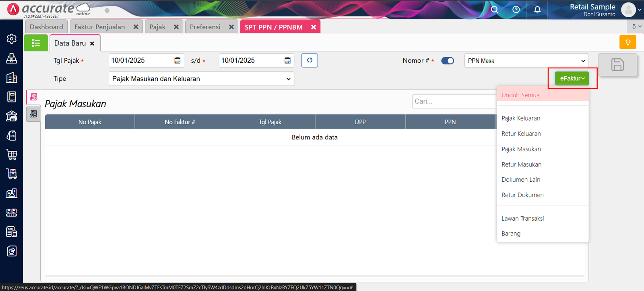Open the shopping cart sidebar module

12,154
